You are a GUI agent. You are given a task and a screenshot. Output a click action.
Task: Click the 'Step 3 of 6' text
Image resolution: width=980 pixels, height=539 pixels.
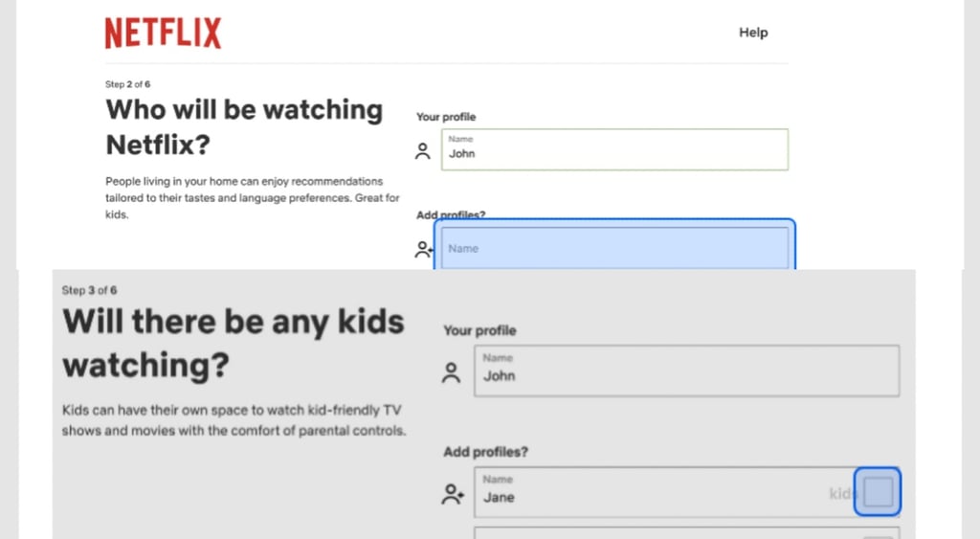click(x=89, y=290)
